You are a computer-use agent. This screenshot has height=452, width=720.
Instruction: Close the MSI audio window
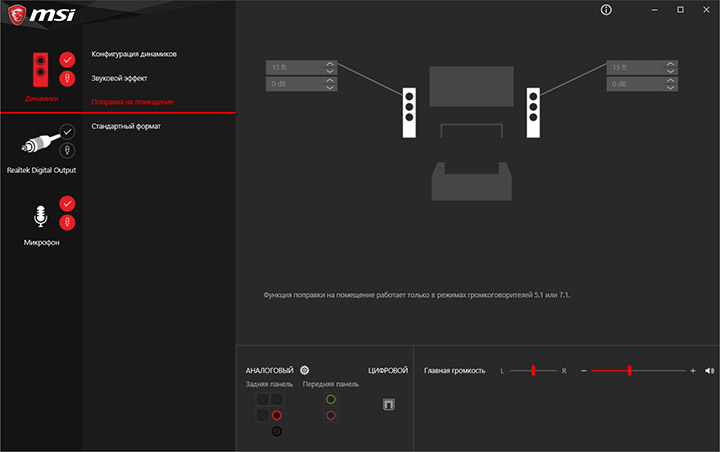[706, 10]
